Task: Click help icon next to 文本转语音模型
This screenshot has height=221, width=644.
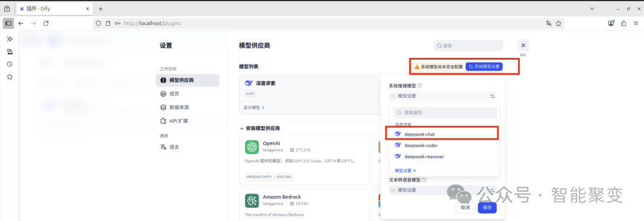Action: (424, 180)
